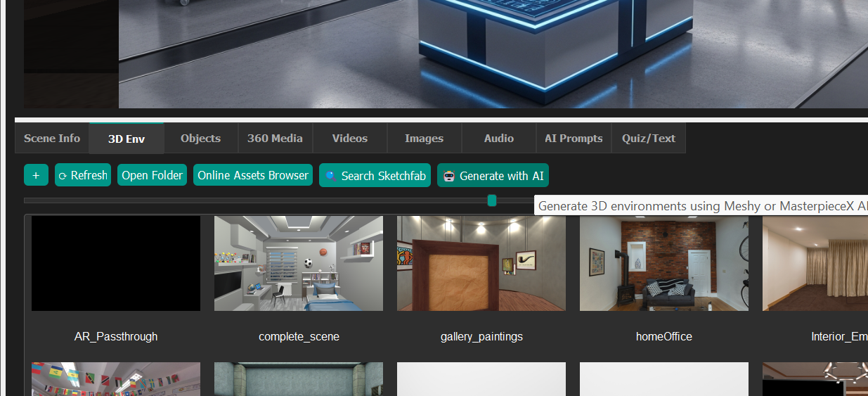Select the AI Prompts tab
The width and height of the screenshot is (868, 396).
(574, 139)
